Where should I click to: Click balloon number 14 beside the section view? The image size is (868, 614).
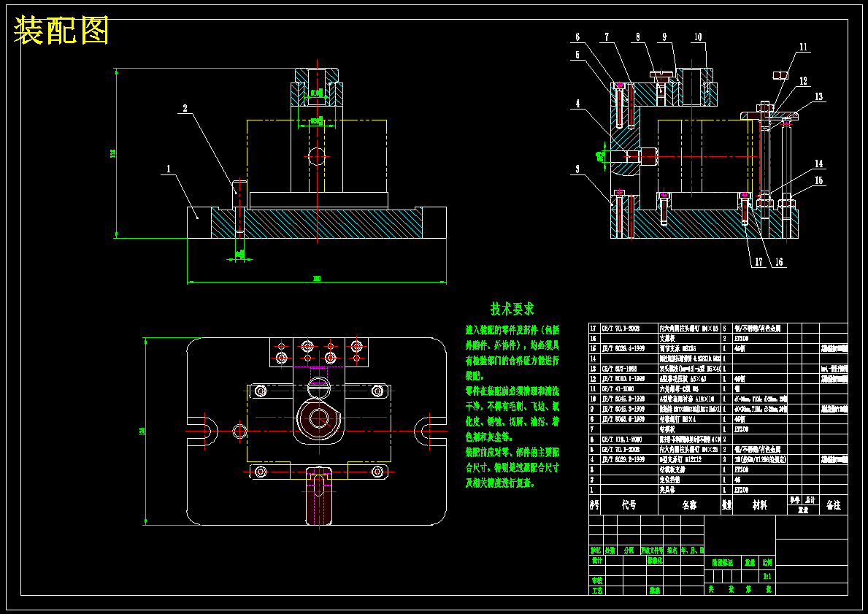(818, 164)
